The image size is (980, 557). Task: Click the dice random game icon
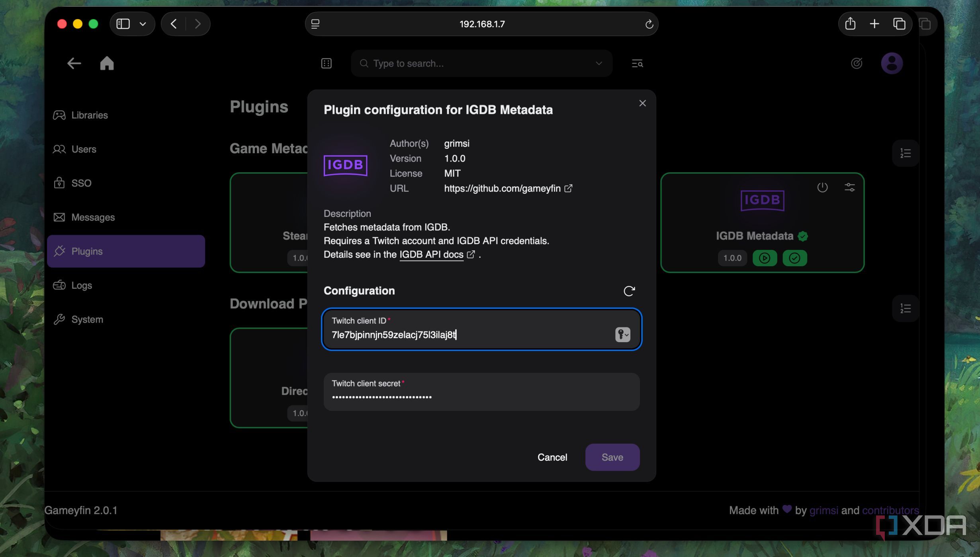coord(326,63)
